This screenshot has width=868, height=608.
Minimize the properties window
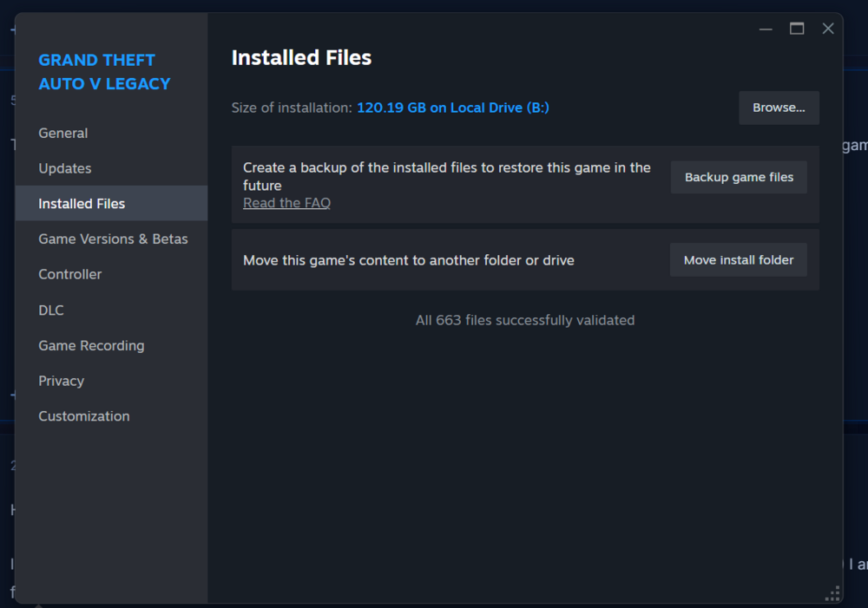point(766,29)
